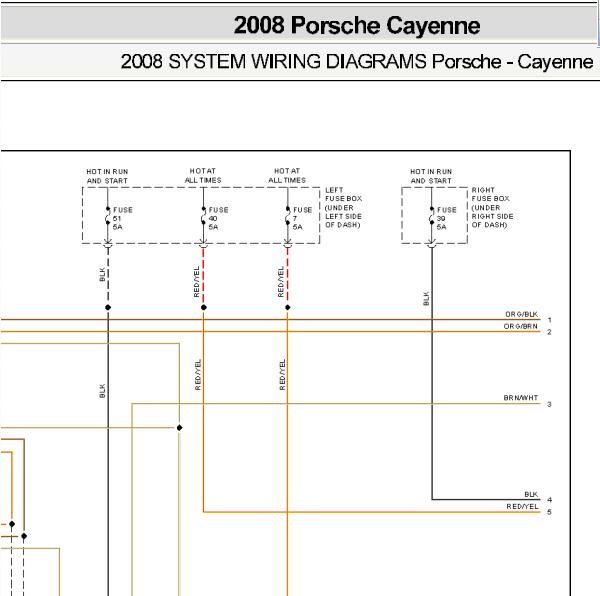
Task: Click the 'FUSE 39 5A' label
Action: pos(447,218)
